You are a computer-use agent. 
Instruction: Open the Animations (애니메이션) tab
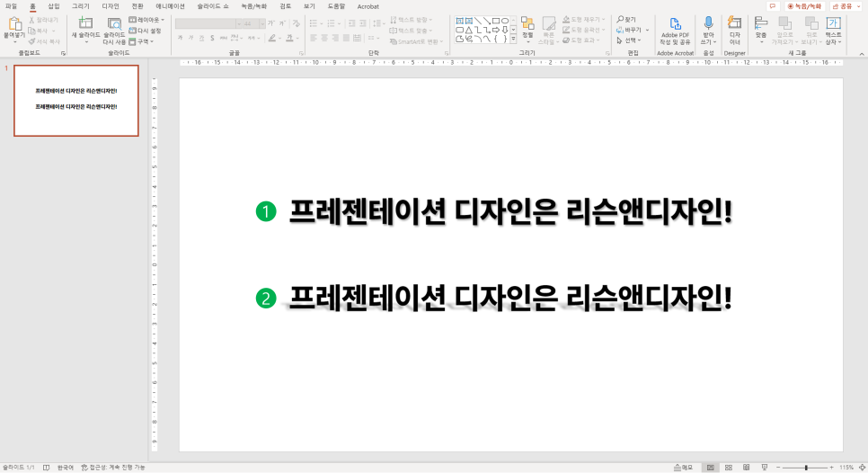(x=170, y=6)
